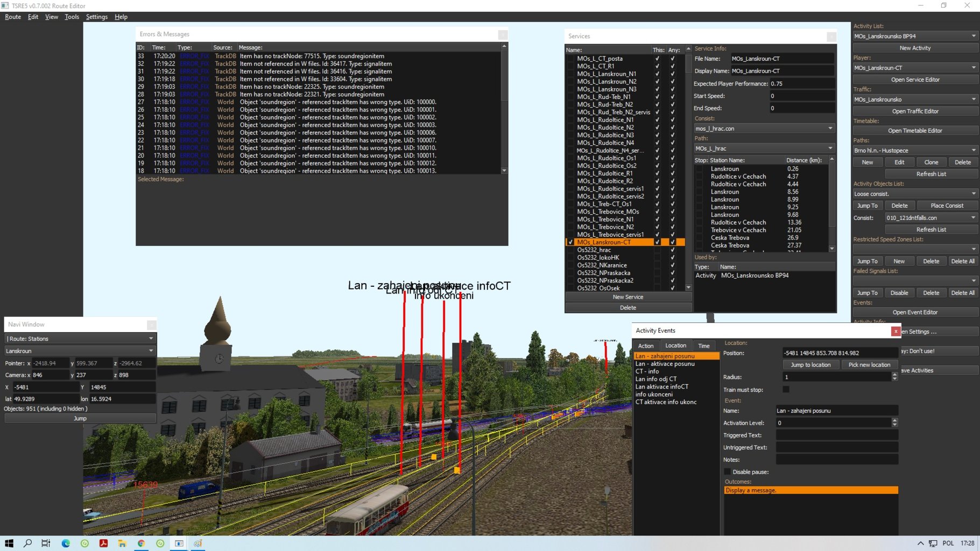Open the Tools menu
980x551 pixels.
point(72,17)
